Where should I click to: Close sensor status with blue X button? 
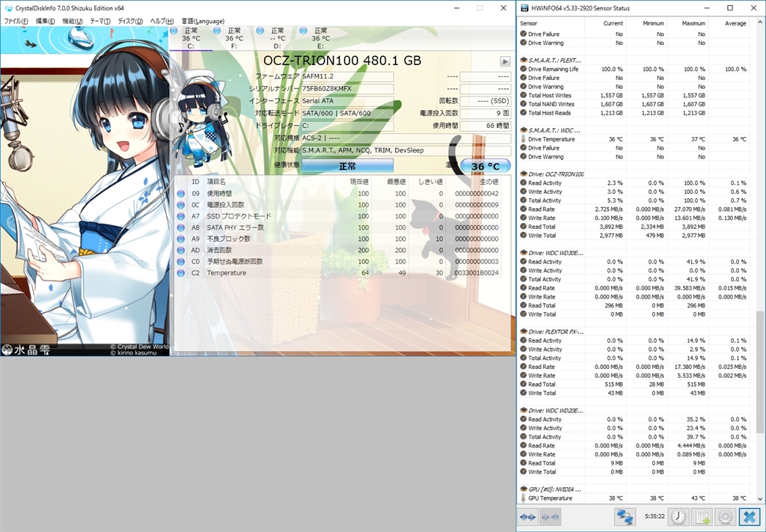[750, 516]
